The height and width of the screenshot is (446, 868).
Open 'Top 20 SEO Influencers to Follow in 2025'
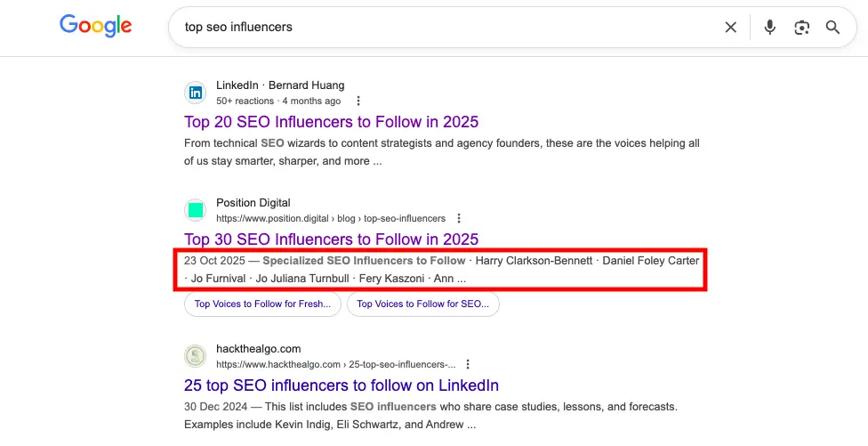pyautogui.click(x=331, y=122)
